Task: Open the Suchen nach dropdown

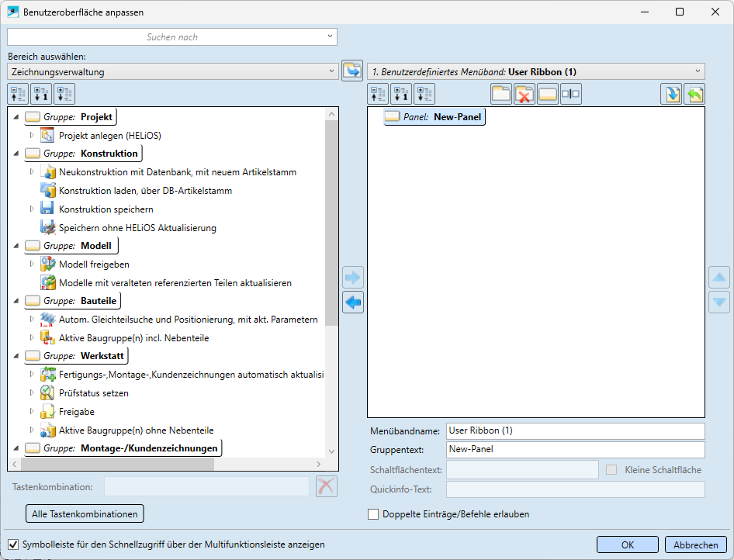Action: point(330,36)
